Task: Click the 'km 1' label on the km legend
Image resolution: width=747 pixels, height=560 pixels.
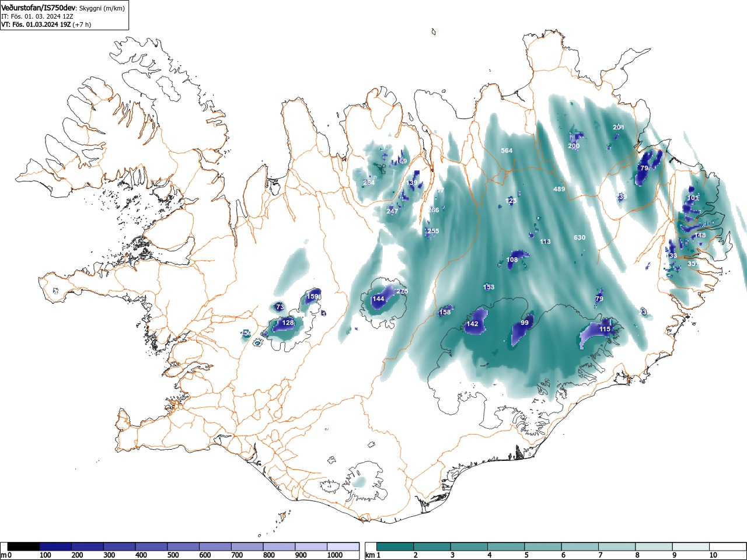Action: pyautogui.click(x=373, y=555)
